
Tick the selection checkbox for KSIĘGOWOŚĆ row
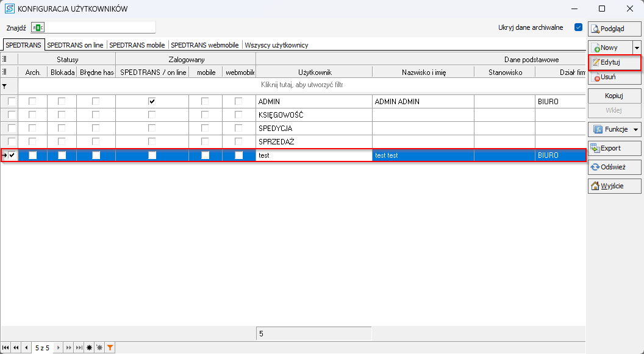12,115
